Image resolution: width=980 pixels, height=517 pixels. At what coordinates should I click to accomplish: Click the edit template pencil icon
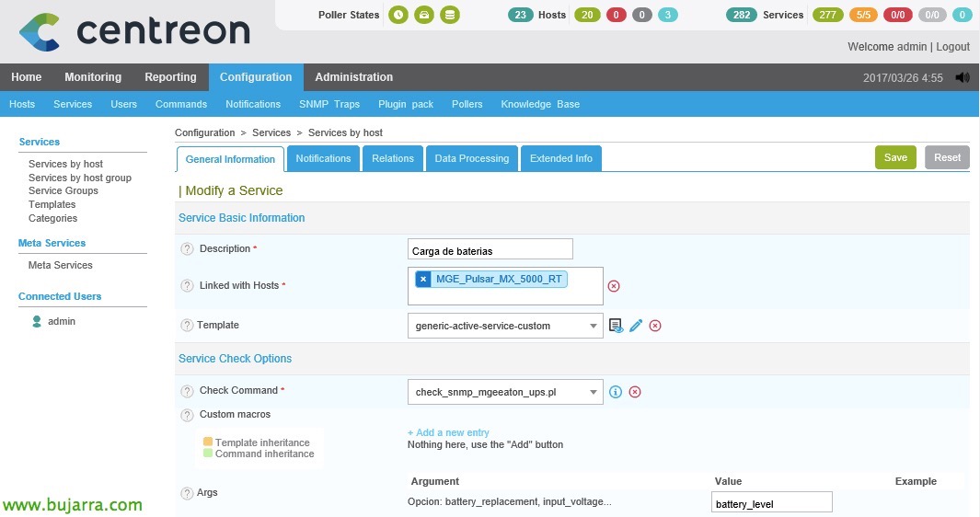[636, 326]
